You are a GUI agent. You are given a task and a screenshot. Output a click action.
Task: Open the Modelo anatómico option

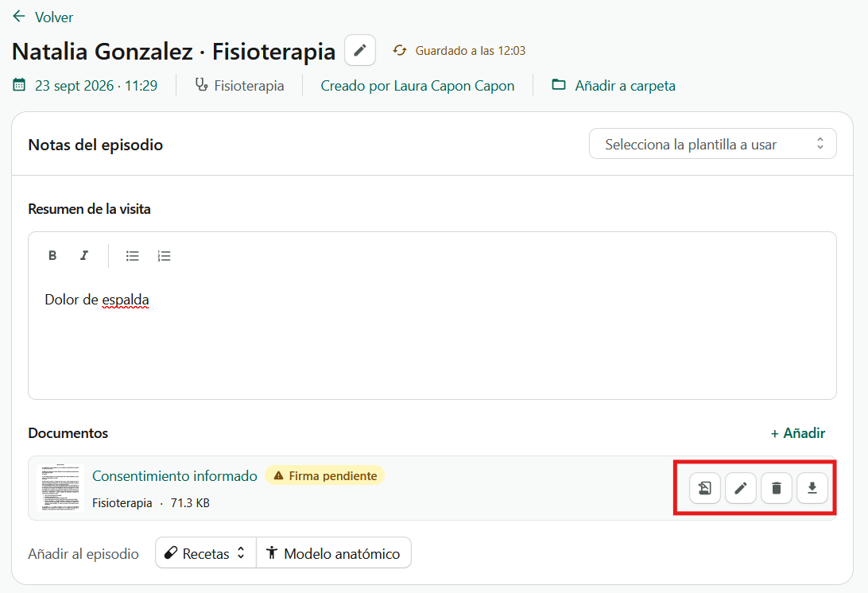334,552
